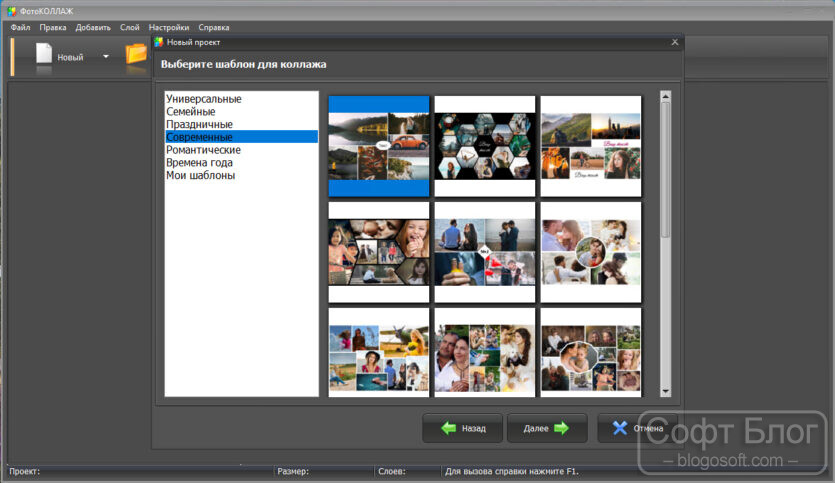This screenshot has width=835, height=483.
Task: Open the Настройки menu
Action: click(169, 27)
